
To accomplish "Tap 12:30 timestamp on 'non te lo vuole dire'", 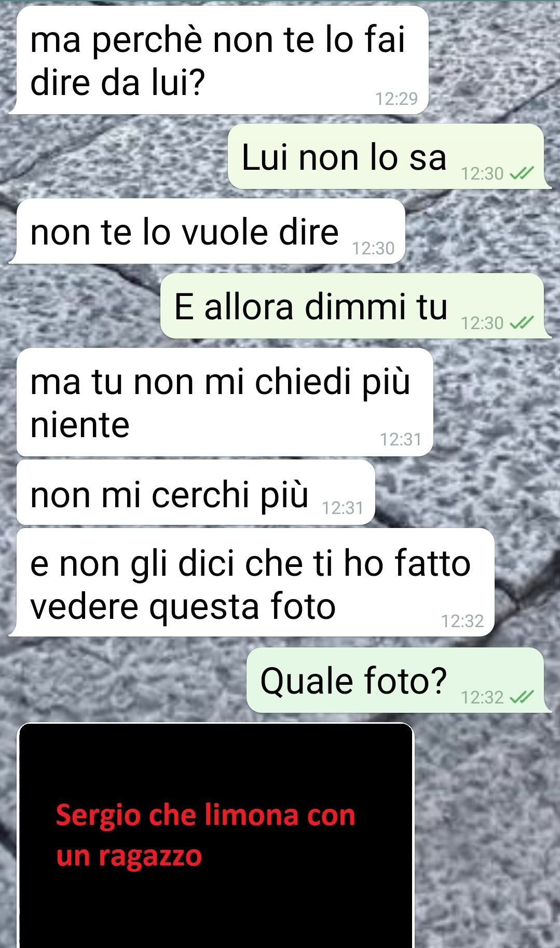I will tap(373, 248).
